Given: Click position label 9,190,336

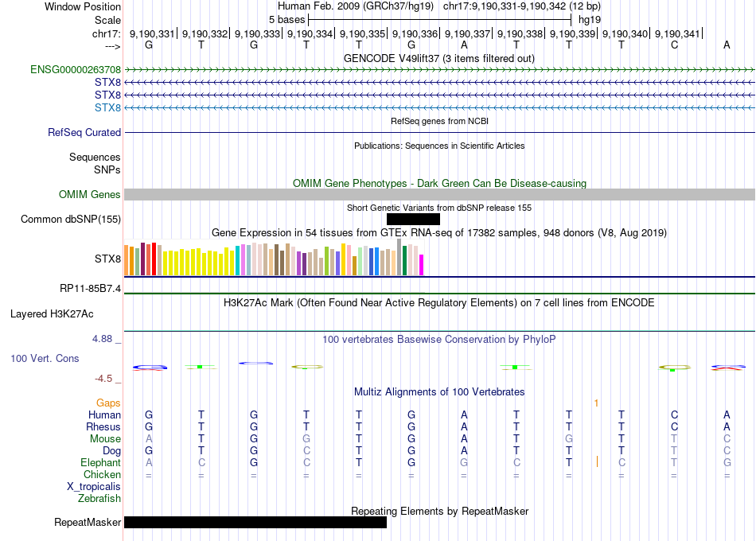Looking at the screenshot, I should (x=415, y=33).
